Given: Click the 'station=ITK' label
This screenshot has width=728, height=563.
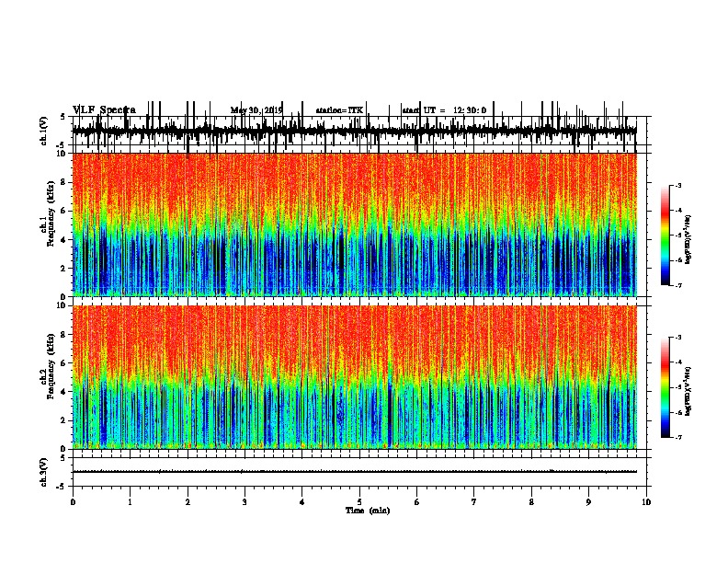Looking at the screenshot, I should click(339, 110).
